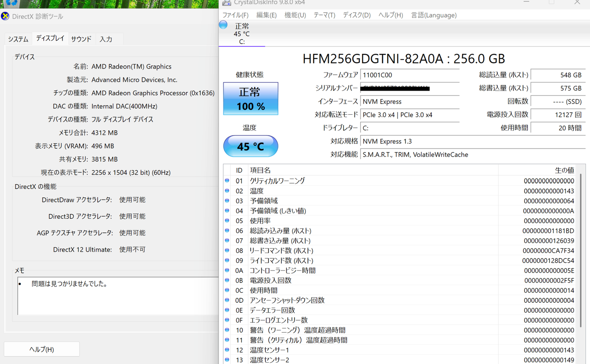The image size is (590, 364).
Task: Click the ヘルプ(H) button in DirectX tool
Action: click(42, 349)
